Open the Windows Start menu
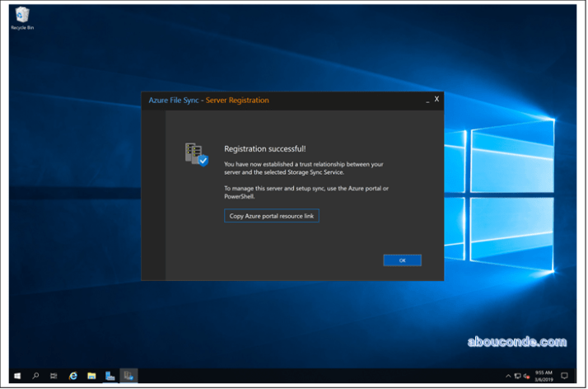588x389 pixels. [x=16, y=376]
